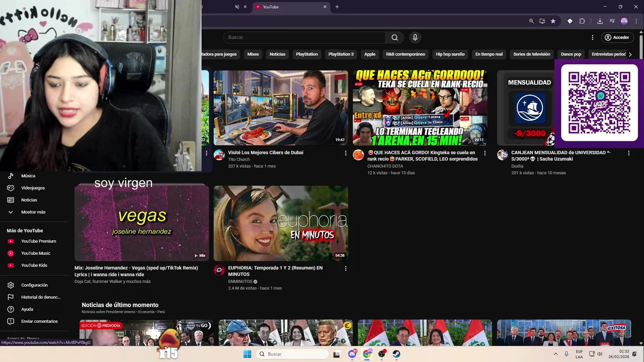
Task: Open media controls icon in Chrome toolbar
Action: [x=612, y=21]
